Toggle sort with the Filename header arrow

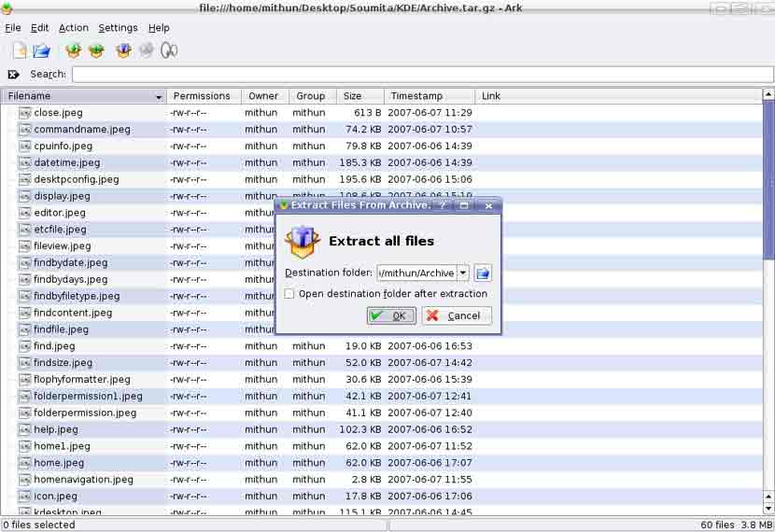pyautogui.click(x=159, y=97)
